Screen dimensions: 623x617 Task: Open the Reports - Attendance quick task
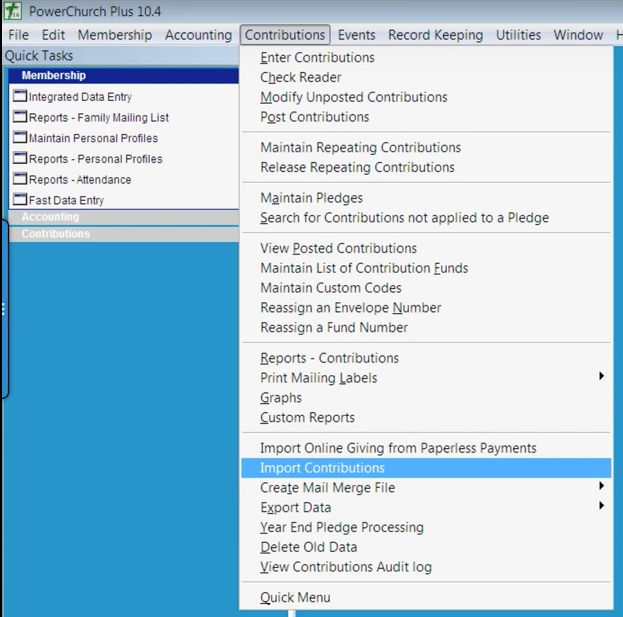(x=80, y=180)
